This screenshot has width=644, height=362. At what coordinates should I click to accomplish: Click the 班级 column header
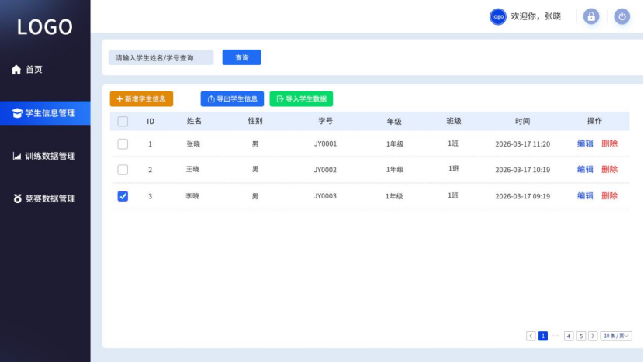click(454, 121)
